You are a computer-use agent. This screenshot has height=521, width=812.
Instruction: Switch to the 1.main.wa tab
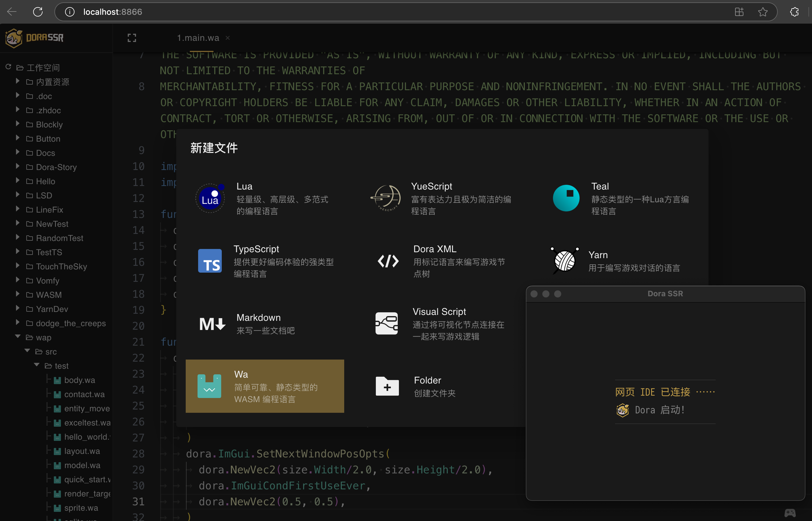point(198,38)
